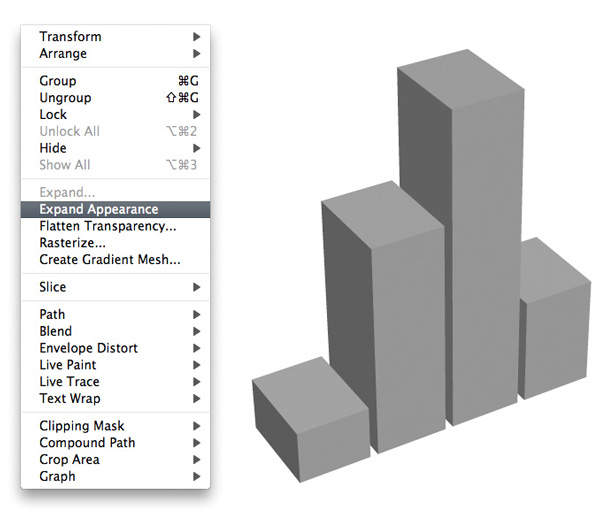The height and width of the screenshot is (514, 600).
Task: Click the greyed-out Show All item
Action: 116,165
